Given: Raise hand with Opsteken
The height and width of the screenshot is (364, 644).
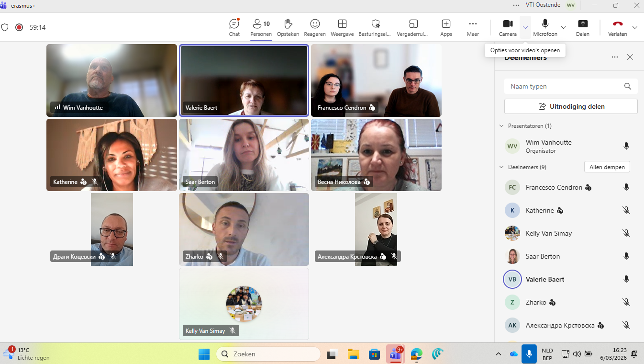Looking at the screenshot, I should [288, 27].
